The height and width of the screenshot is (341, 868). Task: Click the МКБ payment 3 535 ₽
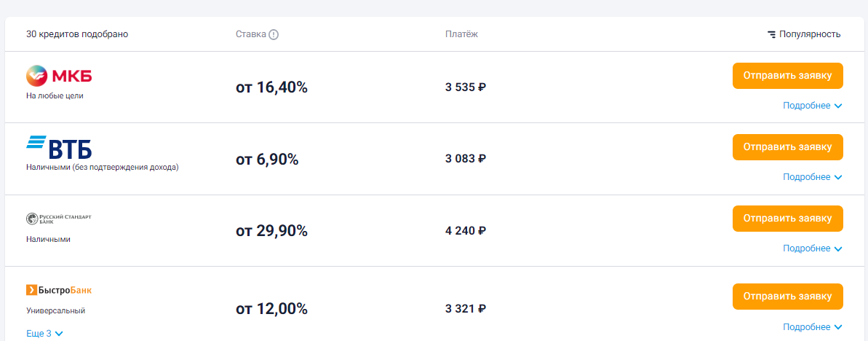pyautogui.click(x=466, y=87)
